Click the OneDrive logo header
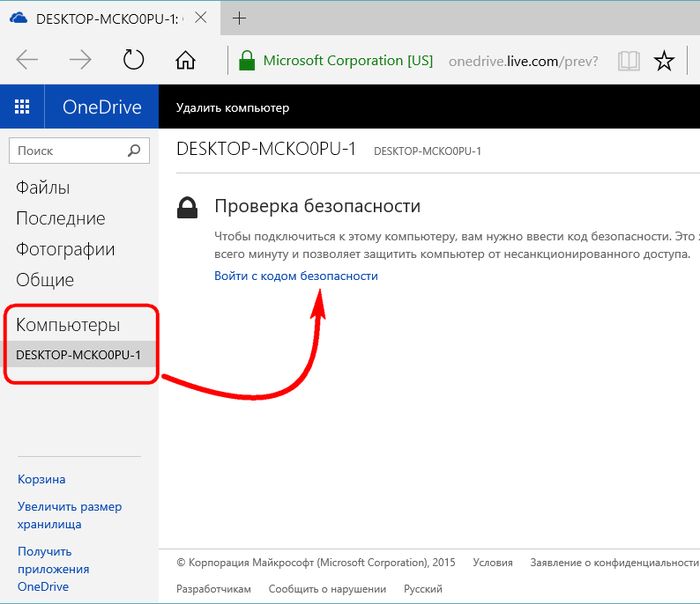This screenshot has height=604, width=700. click(102, 107)
